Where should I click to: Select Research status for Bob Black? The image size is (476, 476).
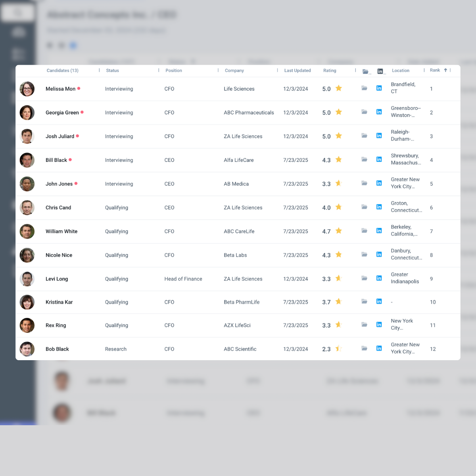pos(116,349)
